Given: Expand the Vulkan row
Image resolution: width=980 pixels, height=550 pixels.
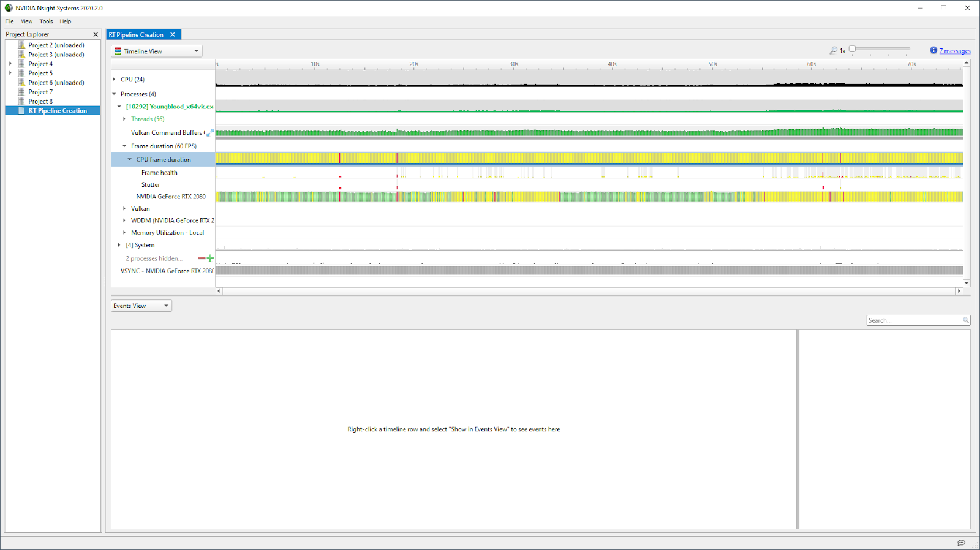Looking at the screenshot, I should 124,209.
